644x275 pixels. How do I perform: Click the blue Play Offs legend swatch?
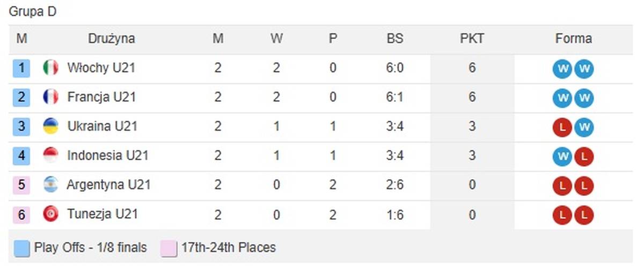tap(22, 249)
